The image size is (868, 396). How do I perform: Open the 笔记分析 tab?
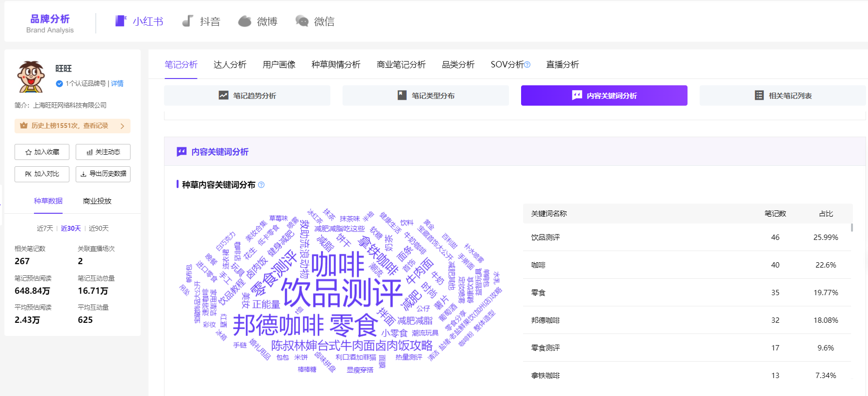pos(181,64)
